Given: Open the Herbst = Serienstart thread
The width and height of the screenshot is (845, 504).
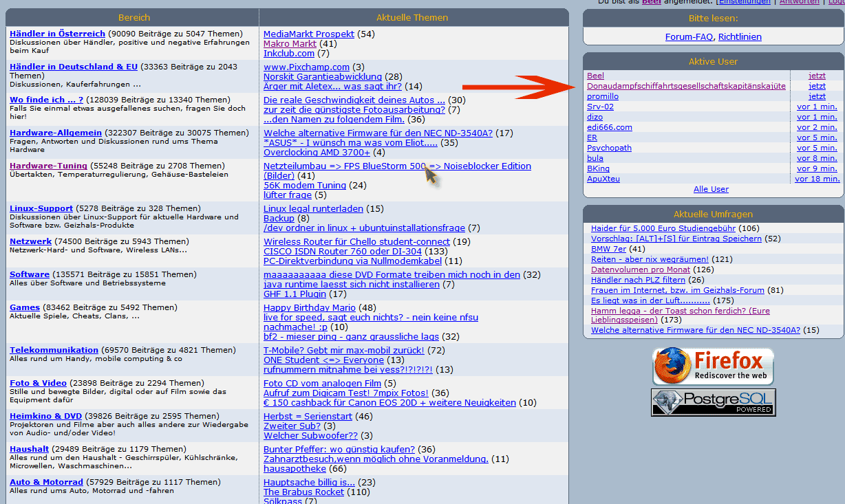Looking at the screenshot, I should (308, 416).
